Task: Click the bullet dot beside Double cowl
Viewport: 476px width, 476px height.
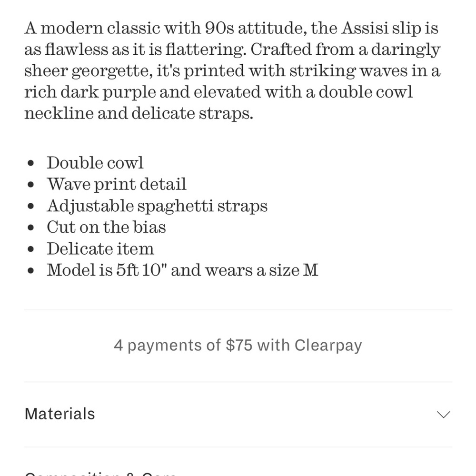Action: coord(30,163)
